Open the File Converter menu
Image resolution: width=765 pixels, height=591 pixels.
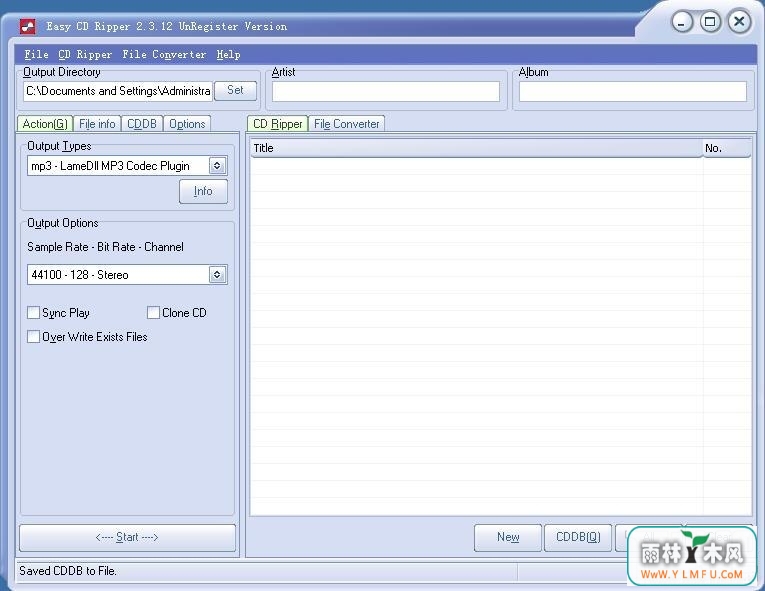(x=164, y=54)
